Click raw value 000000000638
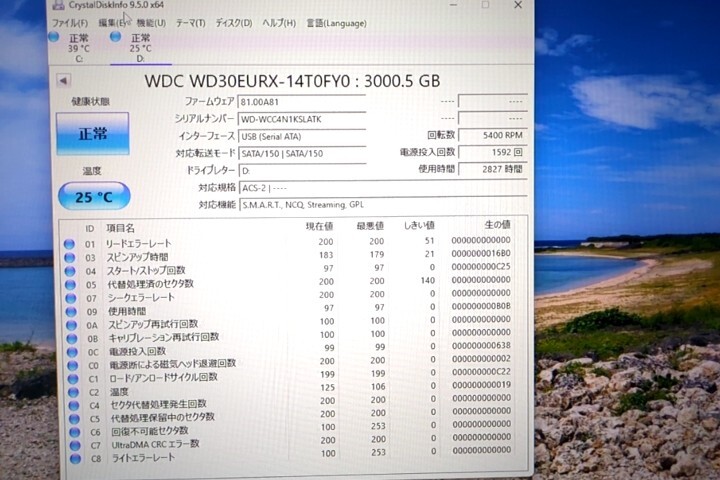 (x=481, y=345)
